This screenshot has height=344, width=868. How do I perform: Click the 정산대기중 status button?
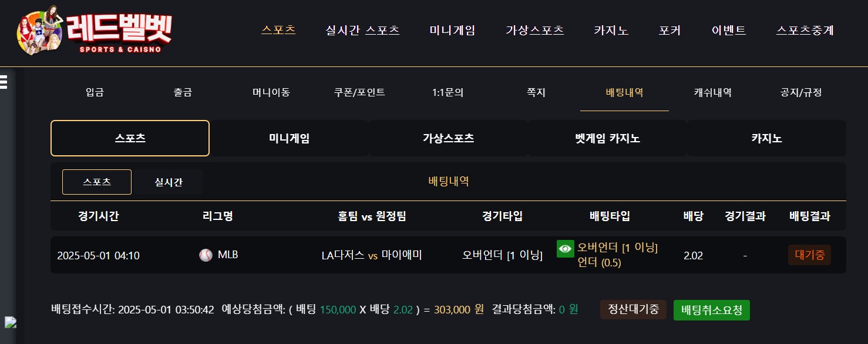(633, 309)
